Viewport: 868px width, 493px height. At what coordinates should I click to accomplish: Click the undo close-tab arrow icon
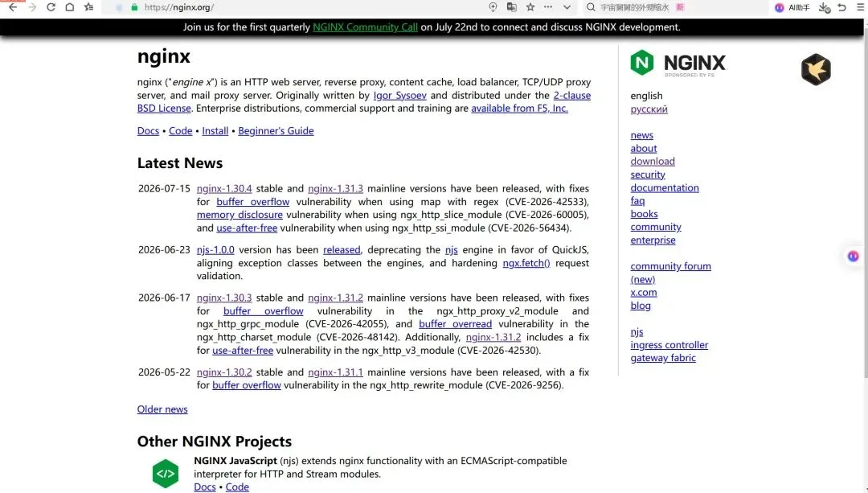coord(842,7)
